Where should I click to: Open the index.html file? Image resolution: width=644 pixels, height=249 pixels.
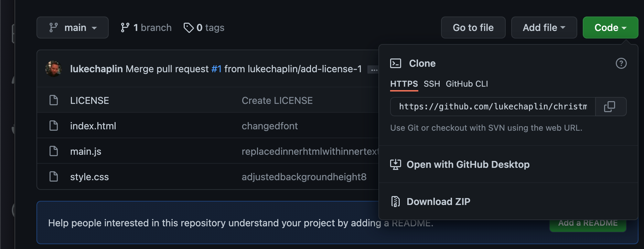point(93,126)
